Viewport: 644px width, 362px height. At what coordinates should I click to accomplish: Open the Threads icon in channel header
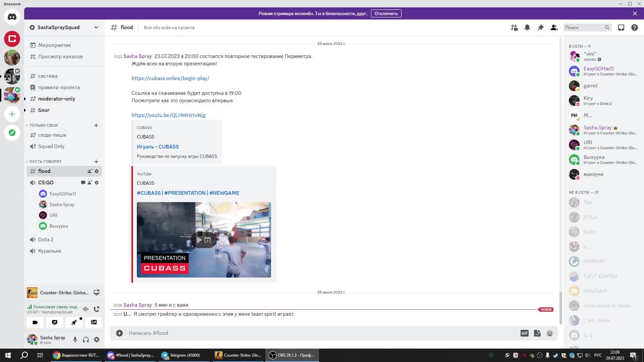[514, 27]
